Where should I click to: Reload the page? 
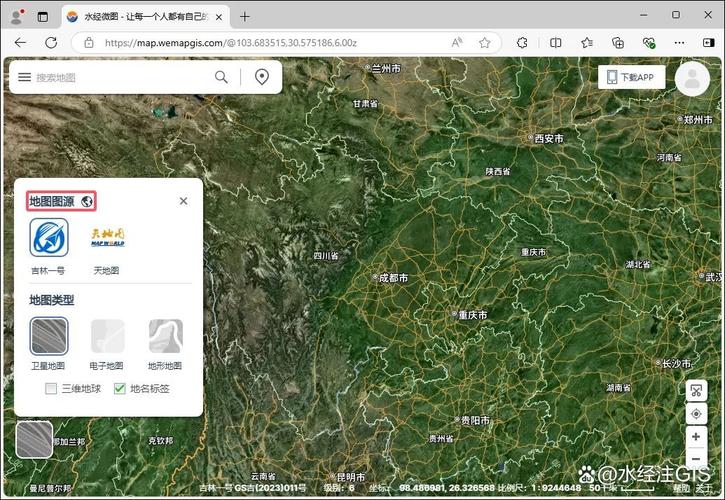[x=51, y=43]
